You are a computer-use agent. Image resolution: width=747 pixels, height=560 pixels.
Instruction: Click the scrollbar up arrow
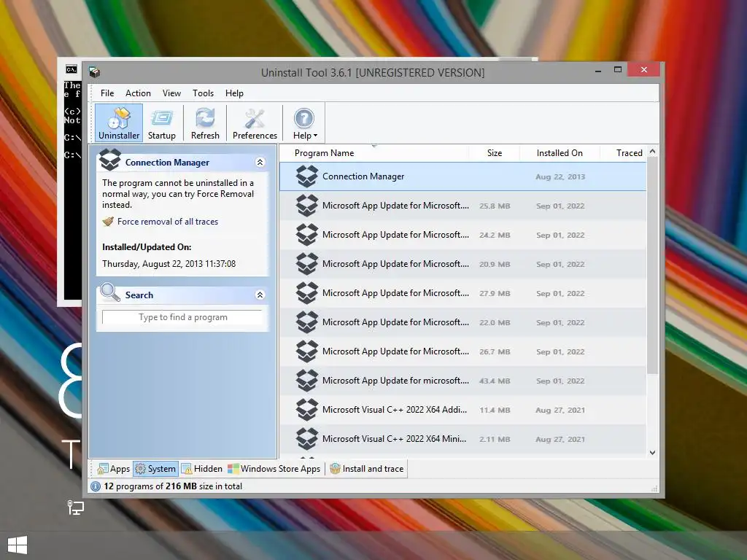coord(653,152)
